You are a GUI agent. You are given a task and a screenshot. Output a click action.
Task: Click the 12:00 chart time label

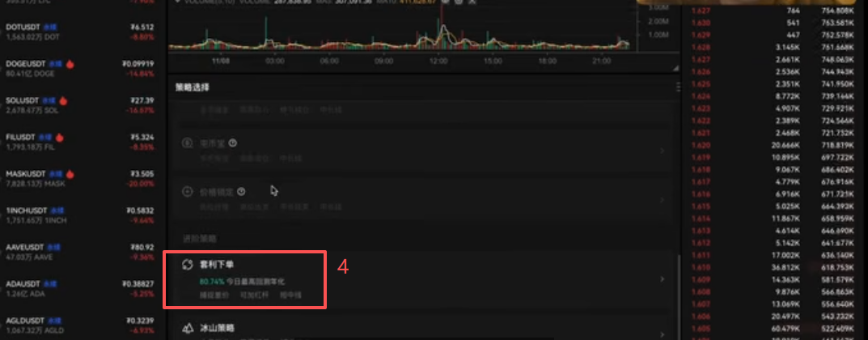(438, 61)
